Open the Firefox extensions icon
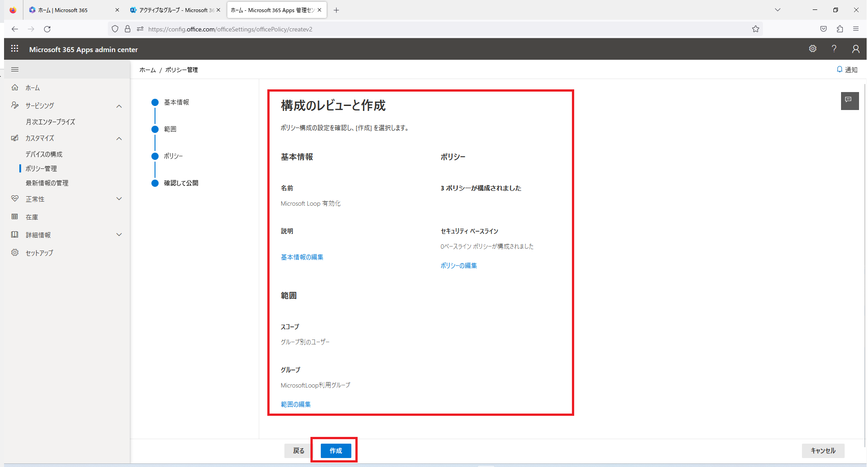868x467 pixels. point(840,29)
